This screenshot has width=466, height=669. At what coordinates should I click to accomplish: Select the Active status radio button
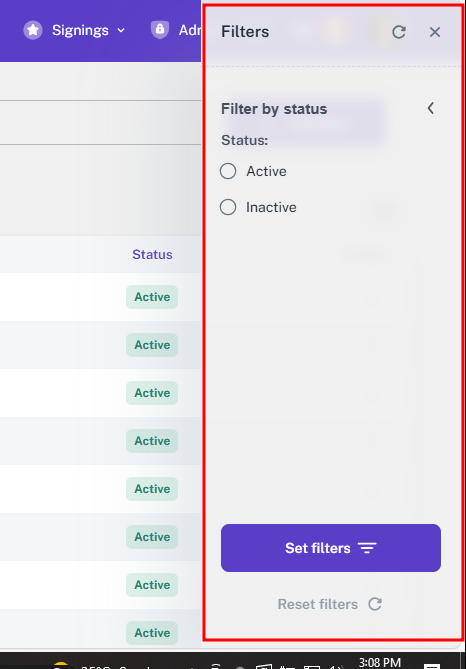point(228,171)
